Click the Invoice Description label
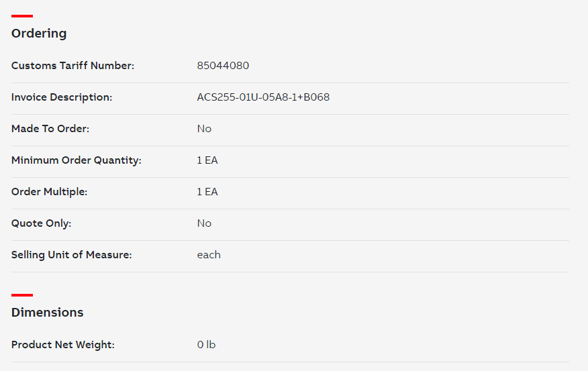Viewport: 588px width, 371px height. click(62, 97)
